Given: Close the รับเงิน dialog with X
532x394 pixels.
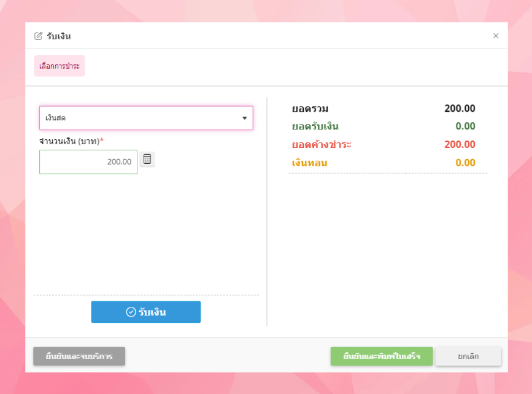Looking at the screenshot, I should click(x=496, y=36).
